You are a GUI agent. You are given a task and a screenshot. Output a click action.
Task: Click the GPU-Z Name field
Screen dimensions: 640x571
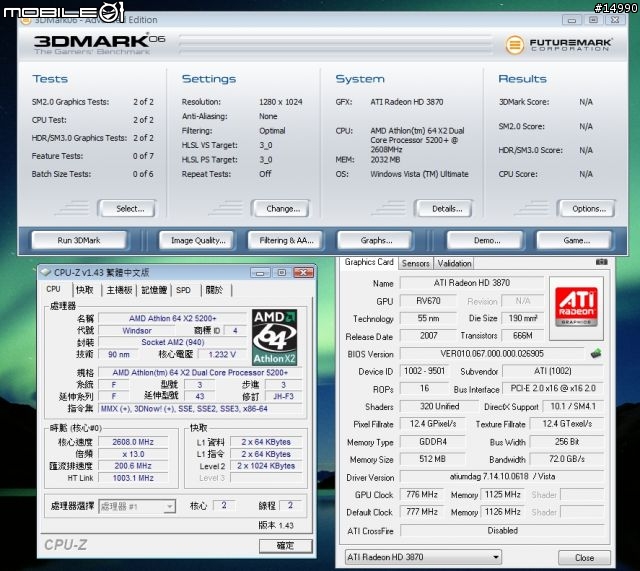[472, 282]
